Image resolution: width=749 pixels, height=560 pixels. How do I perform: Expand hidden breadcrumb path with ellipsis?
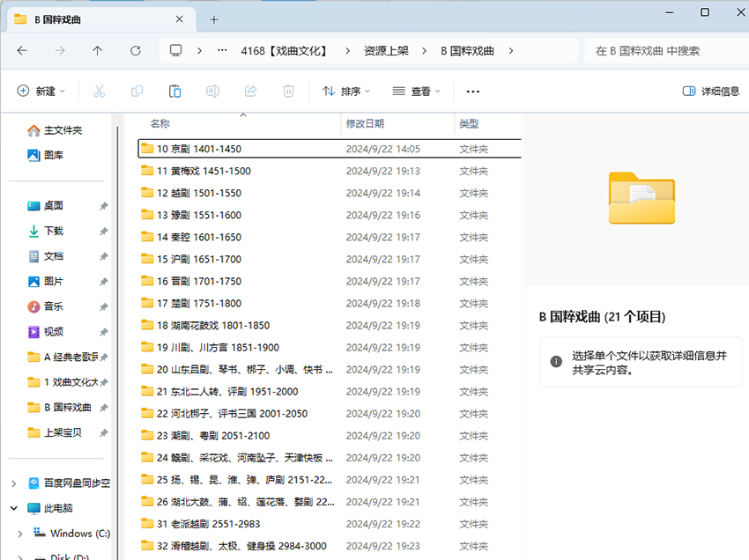click(222, 50)
